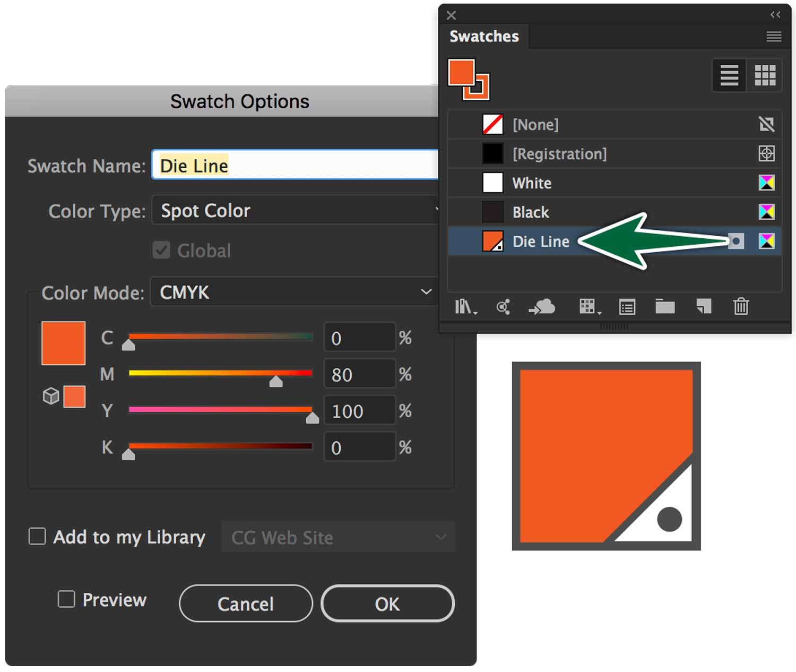Click the registration target icon
Image resolution: width=796 pixels, height=672 pixels.
(766, 154)
